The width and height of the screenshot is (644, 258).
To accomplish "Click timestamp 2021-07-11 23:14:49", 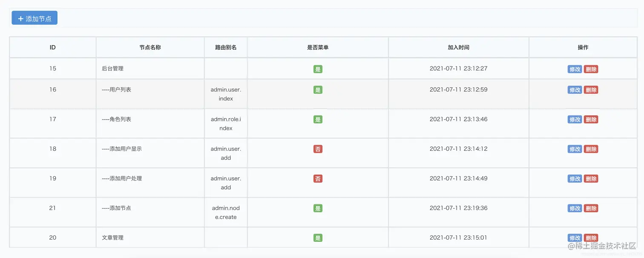I will tap(458, 178).
